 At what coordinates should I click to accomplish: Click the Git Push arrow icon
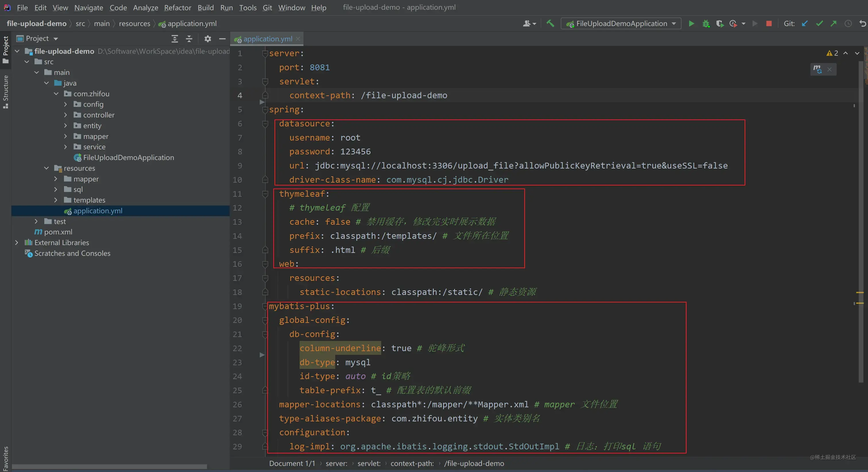pos(834,24)
